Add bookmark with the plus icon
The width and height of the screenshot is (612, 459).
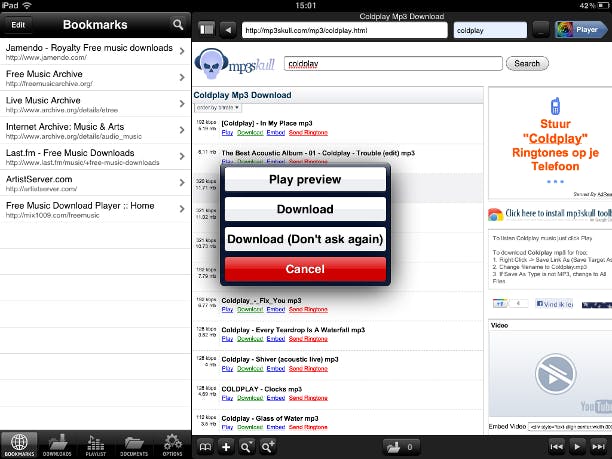tap(226, 447)
